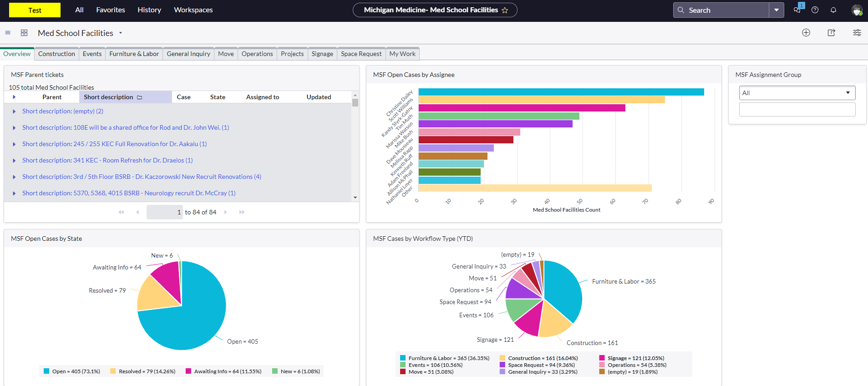Screen dimensions: 868x386
Task: Switch to the Furniture & Labor tab
Action: click(x=134, y=54)
